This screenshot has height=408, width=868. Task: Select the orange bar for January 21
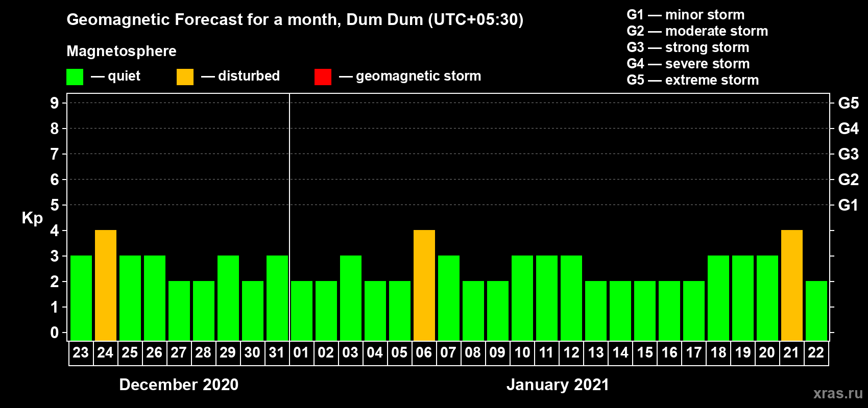click(x=792, y=285)
